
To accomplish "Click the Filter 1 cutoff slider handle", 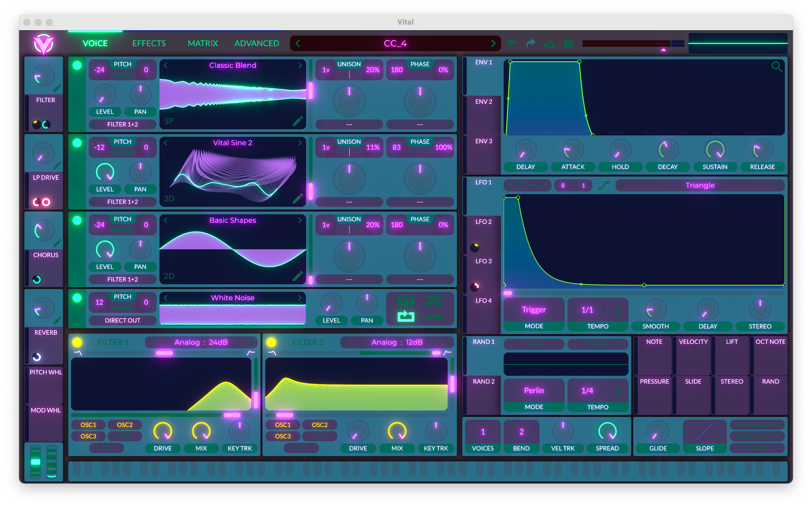I will [x=232, y=415].
